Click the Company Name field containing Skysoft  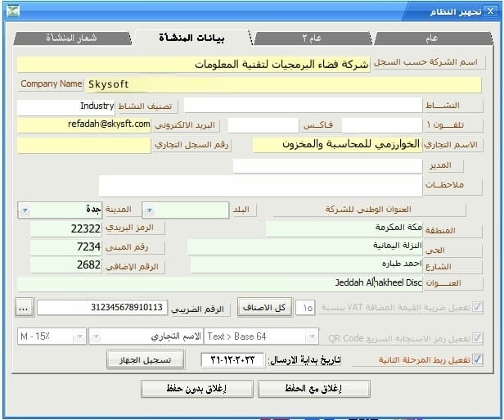click(283, 84)
